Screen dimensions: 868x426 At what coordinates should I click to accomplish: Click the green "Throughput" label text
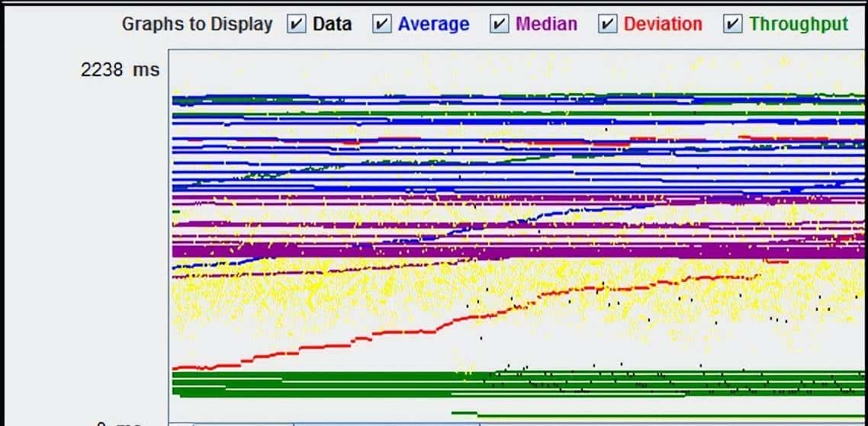point(799,24)
